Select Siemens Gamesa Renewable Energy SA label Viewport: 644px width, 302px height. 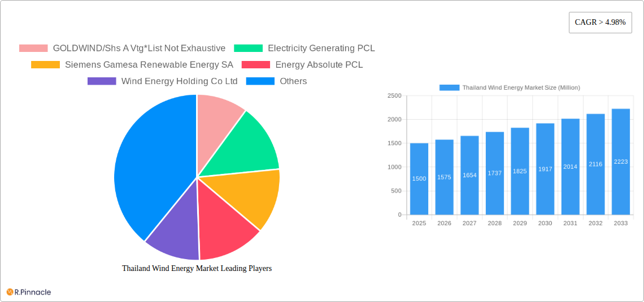(x=149, y=65)
